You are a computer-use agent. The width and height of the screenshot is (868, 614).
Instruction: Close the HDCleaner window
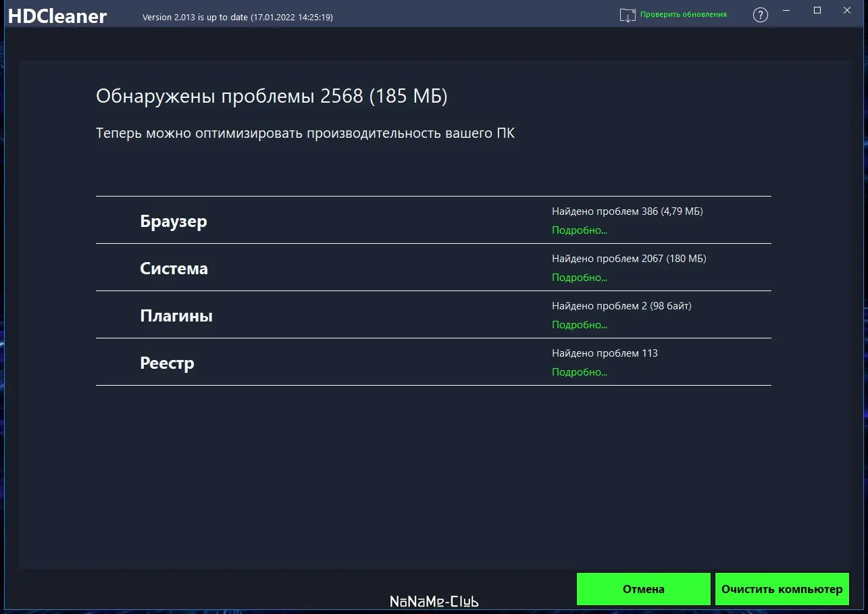[847, 10]
